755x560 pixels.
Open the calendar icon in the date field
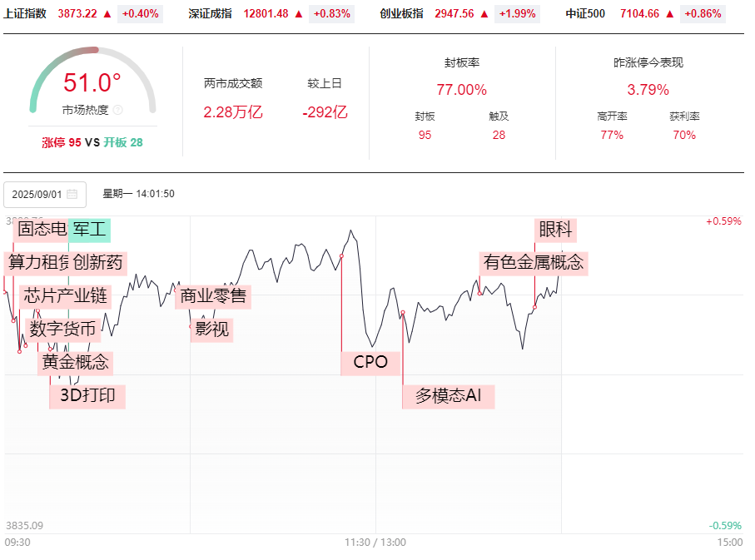[72, 194]
